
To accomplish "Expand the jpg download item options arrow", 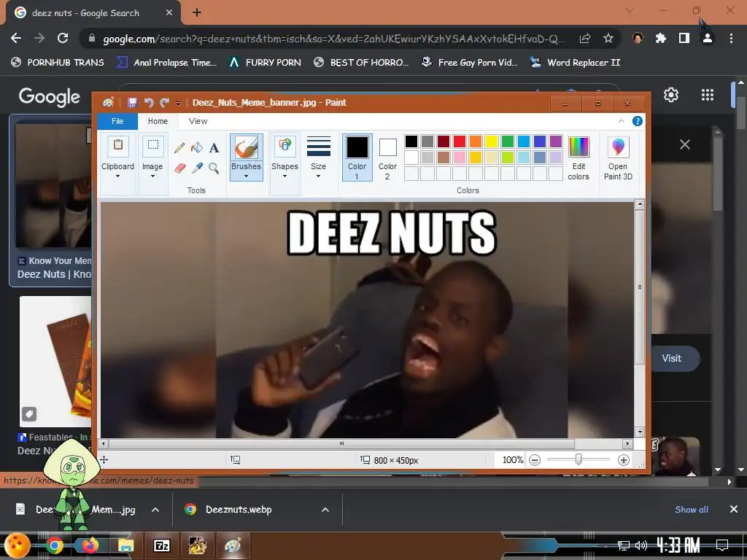I will tap(155, 510).
